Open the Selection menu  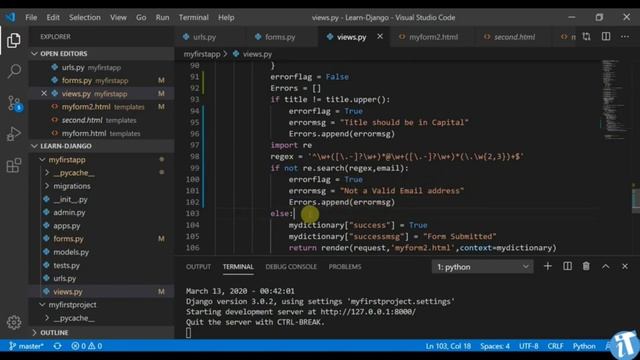pyautogui.click(x=84, y=18)
